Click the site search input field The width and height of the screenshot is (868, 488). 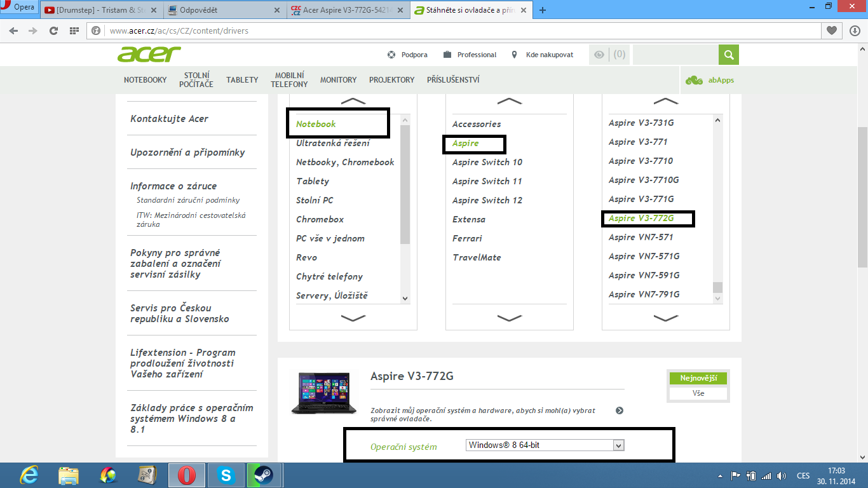(675, 55)
